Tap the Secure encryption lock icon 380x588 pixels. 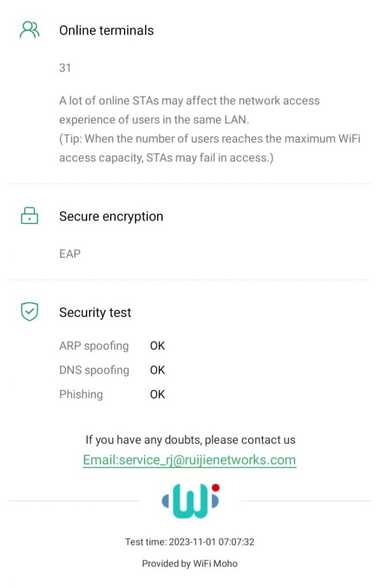tap(29, 216)
